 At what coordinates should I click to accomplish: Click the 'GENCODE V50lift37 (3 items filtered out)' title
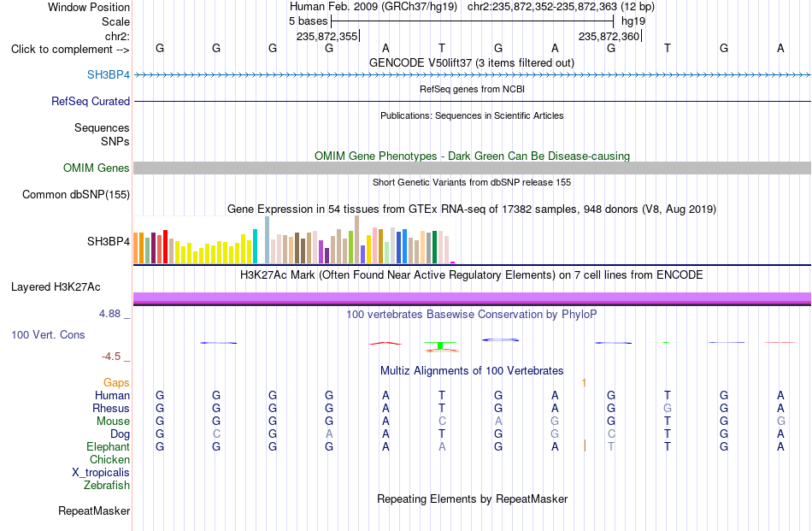(x=471, y=62)
